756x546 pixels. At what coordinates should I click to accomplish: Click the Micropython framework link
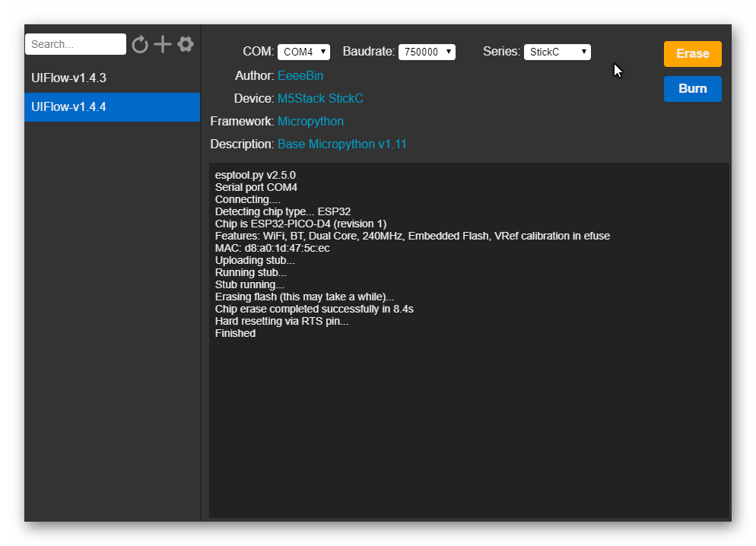tap(310, 122)
